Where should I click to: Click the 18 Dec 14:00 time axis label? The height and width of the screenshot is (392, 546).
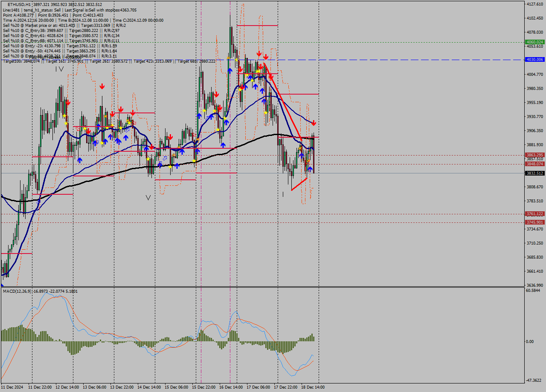(314, 387)
